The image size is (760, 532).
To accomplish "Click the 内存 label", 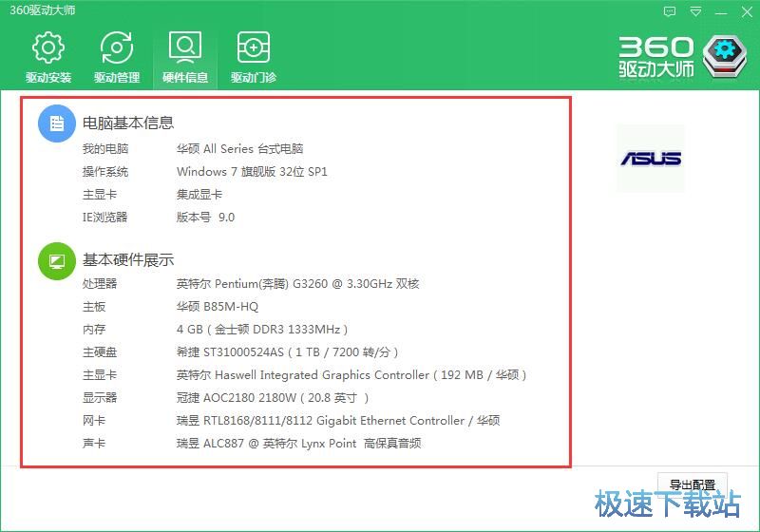I will pos(94,330).
